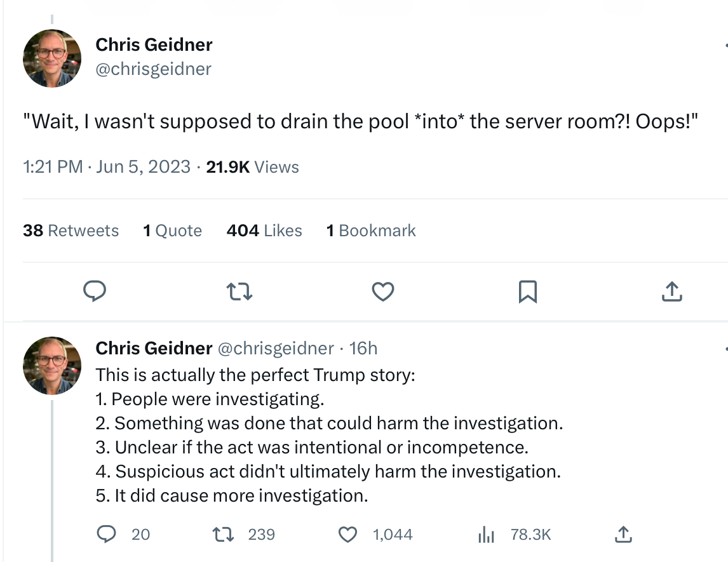The height and width of the screenshot is (562, 728).
Task: Open the 21.9K Views count
Action: click(x=253, y=167)
